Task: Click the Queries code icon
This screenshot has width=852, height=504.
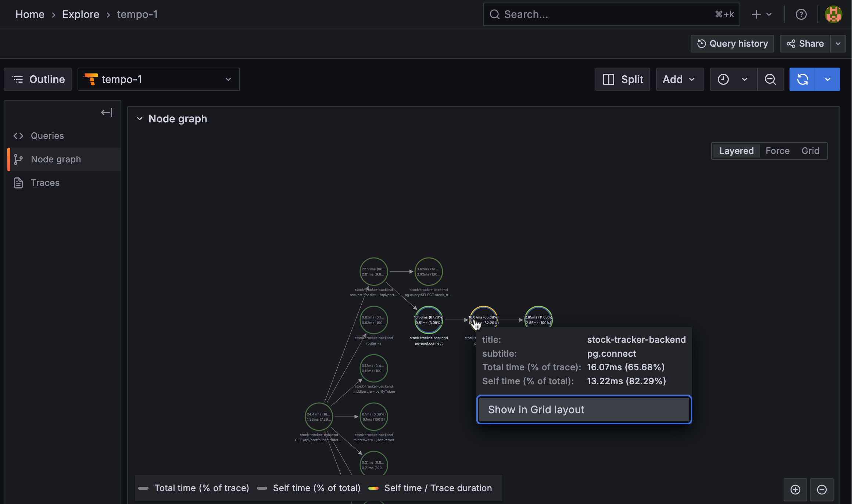Action: pos(18,136)
